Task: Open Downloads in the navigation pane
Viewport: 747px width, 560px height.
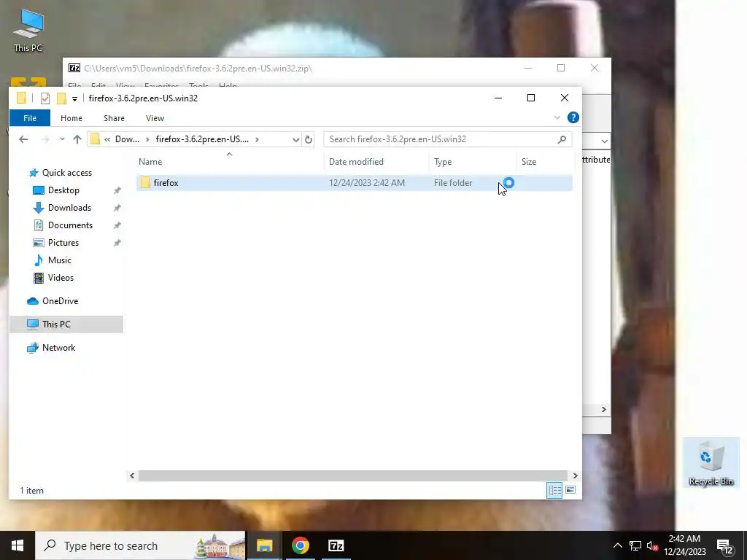Action: (69, 208)
